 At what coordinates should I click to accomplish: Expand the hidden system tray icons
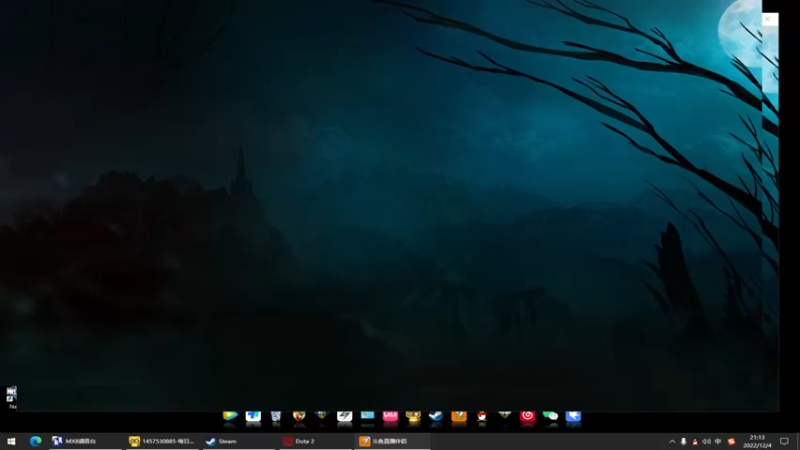[672, 441]
